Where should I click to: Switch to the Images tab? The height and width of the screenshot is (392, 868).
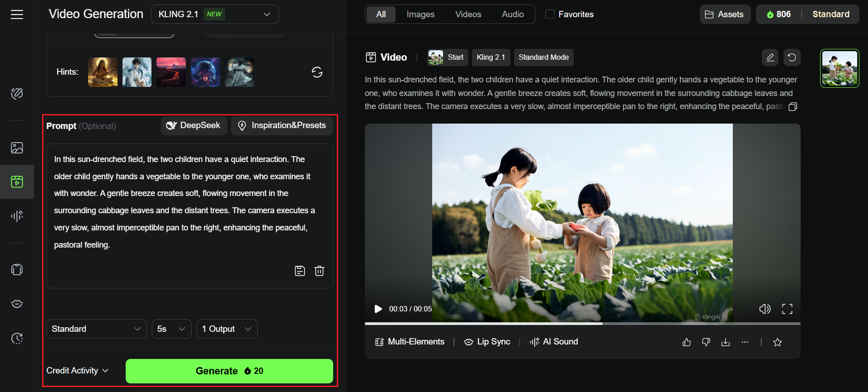click(x=420, y=14)
